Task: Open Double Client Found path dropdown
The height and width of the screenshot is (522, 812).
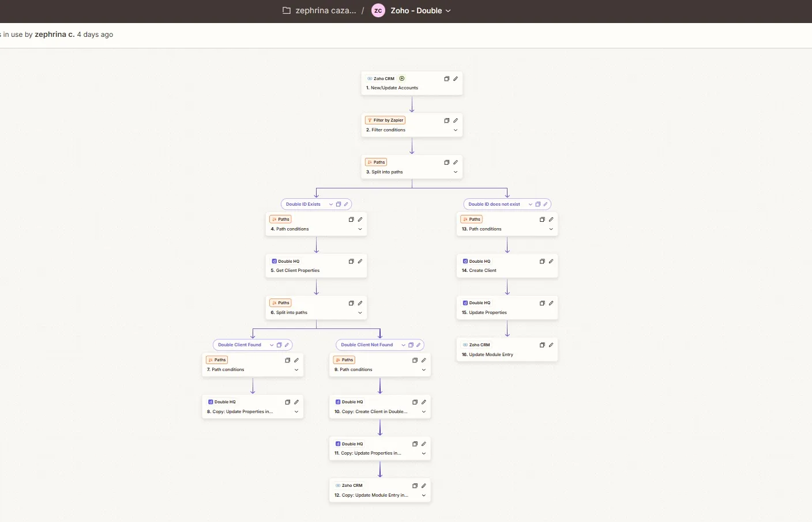Action: click(272, 345)
